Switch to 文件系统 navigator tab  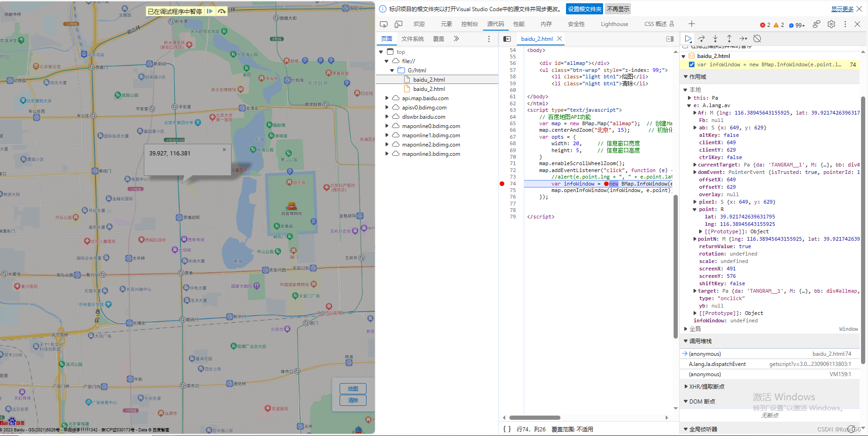click(x=412, y=39)
